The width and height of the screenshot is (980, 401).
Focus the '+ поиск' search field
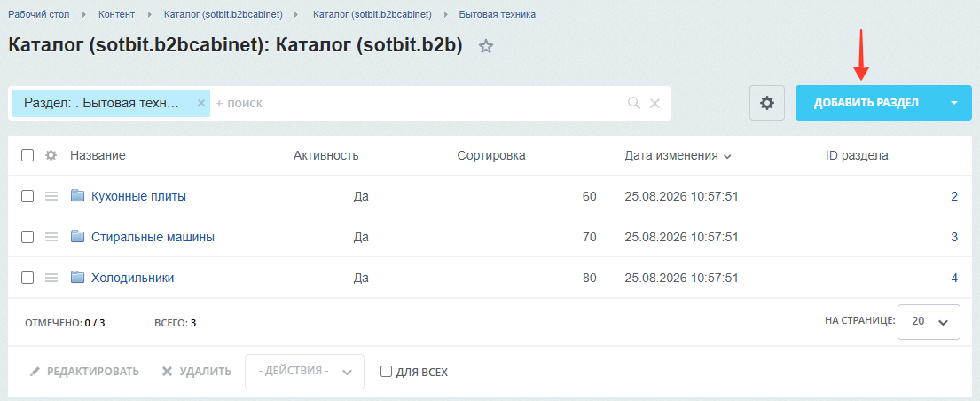(417, 103)
